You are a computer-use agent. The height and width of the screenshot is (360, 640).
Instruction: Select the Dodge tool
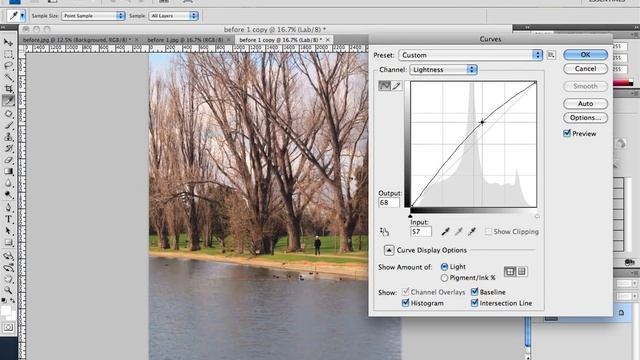pos(8,195)
